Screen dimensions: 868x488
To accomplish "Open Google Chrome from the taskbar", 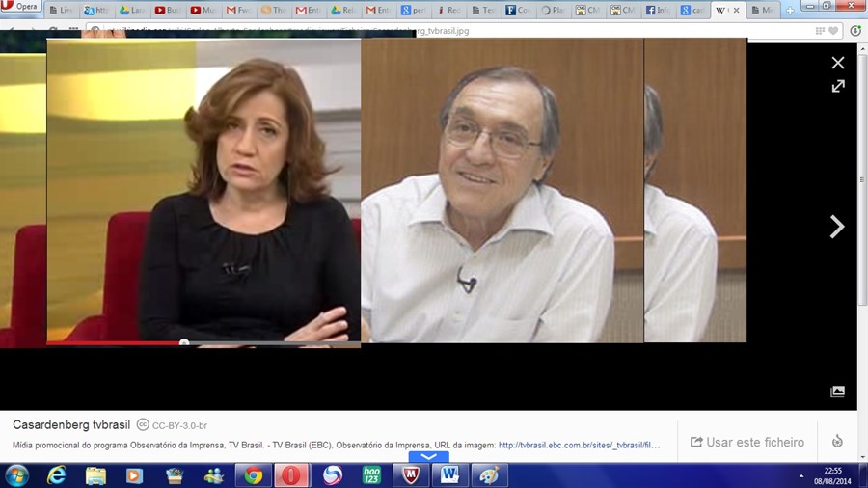I will click(x=254, y=475).
